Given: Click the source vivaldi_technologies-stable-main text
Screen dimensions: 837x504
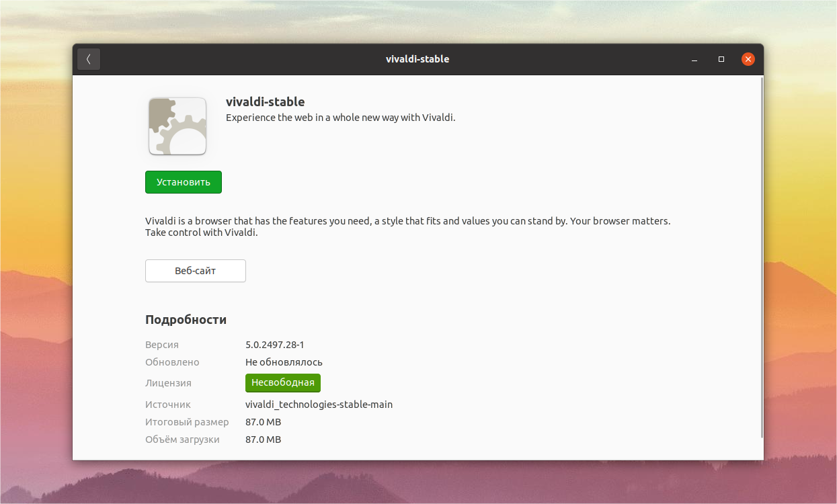Looking at the screenshot, I should pyautogui.click(x=319, y=405).
